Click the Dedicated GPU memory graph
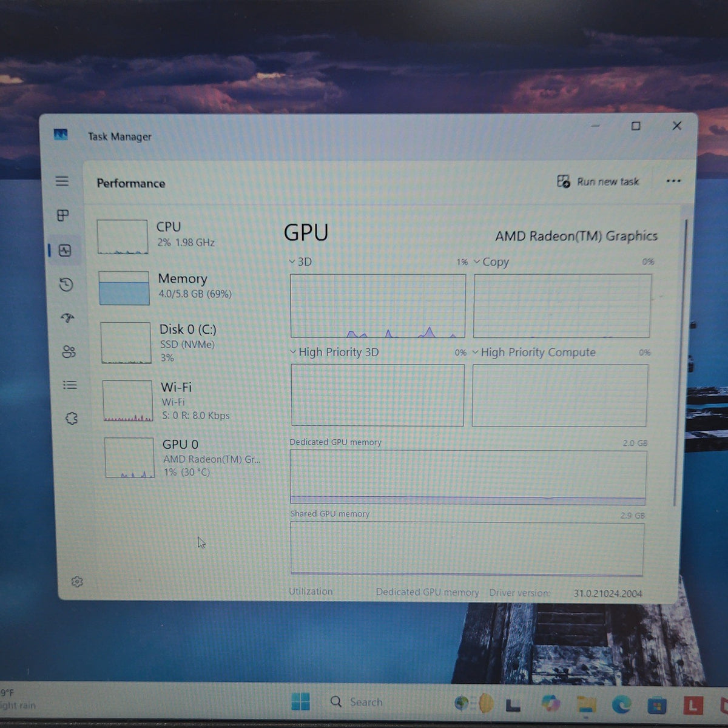 coord(468,477)
